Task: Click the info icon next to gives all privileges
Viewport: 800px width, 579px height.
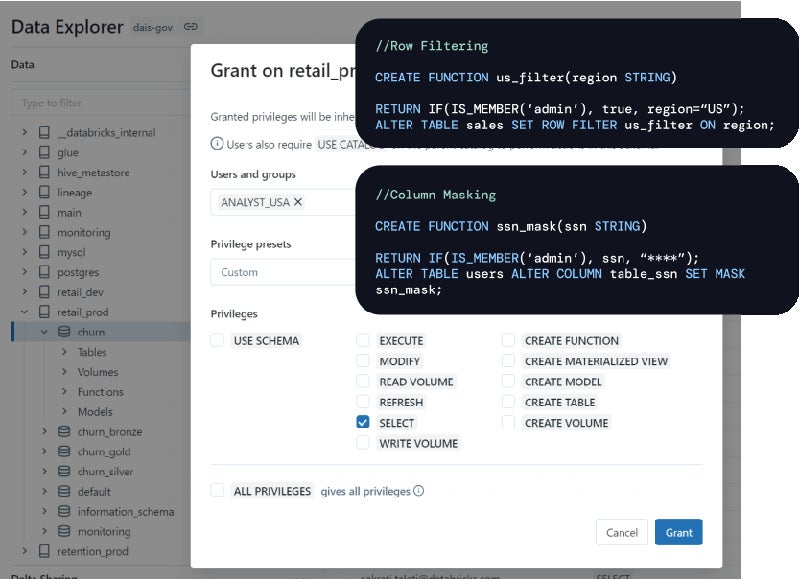Action: pyautogui.click(x=418, y=491)
